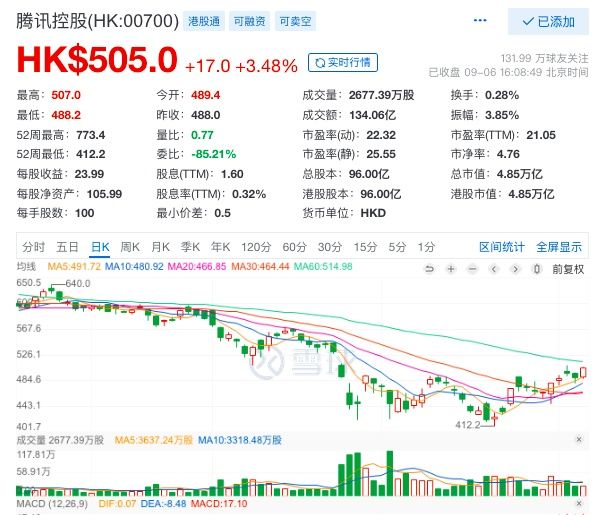Switch to the 30分 chart tab
The width and height of the screenshot is (613, 515).
coord(330,247)
